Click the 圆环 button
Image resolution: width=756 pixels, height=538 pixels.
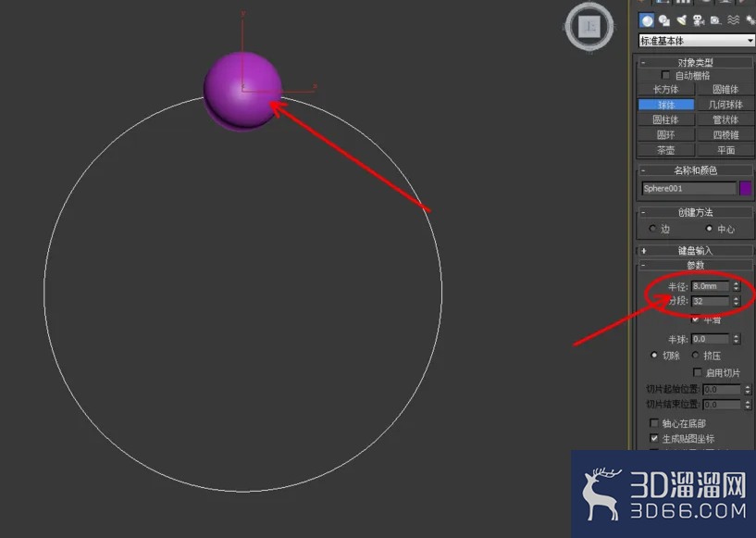(x=666, y=135)
